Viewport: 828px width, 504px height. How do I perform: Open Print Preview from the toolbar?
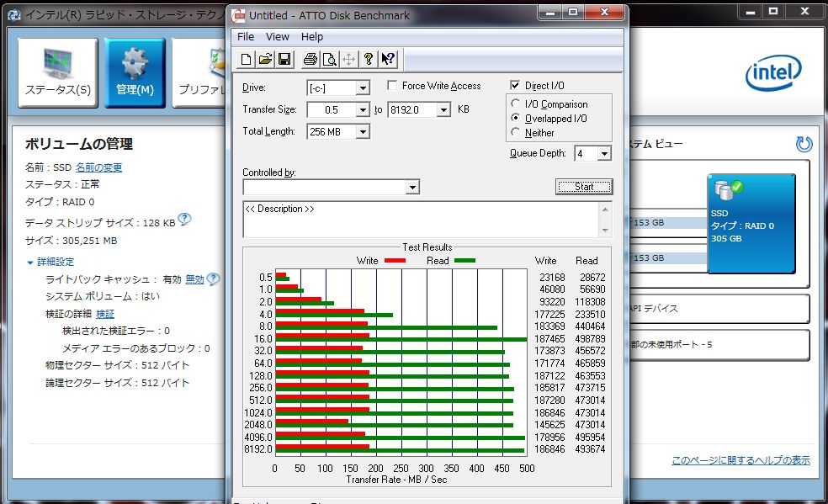329,59
